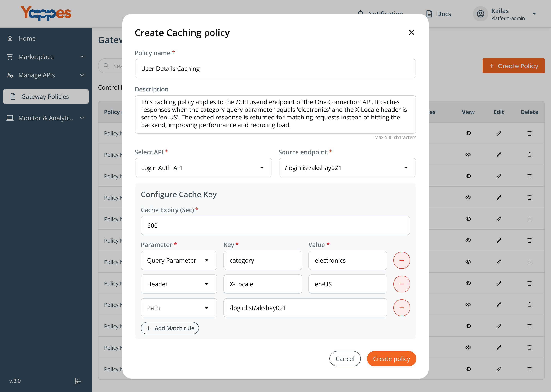Screen dimensions: 551x392
Task: Expand the Kailas user account menu
Action: click(534, 14)
